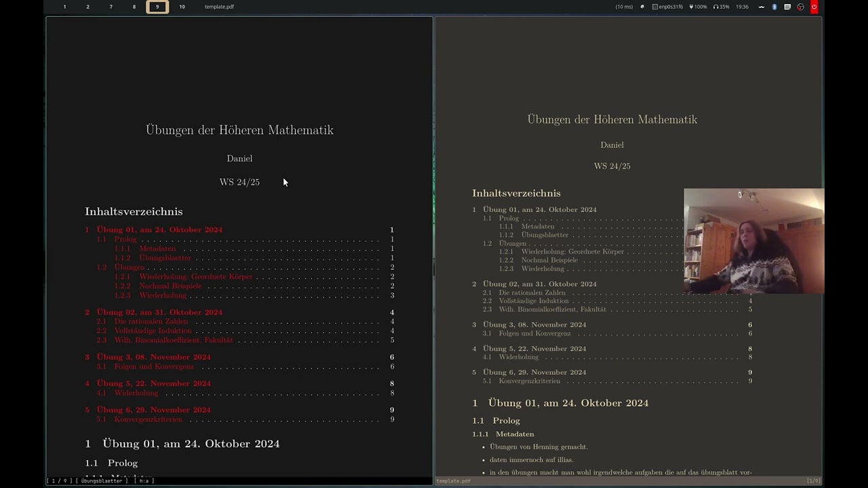Click the enp0s31f6 network indicator

668,7
